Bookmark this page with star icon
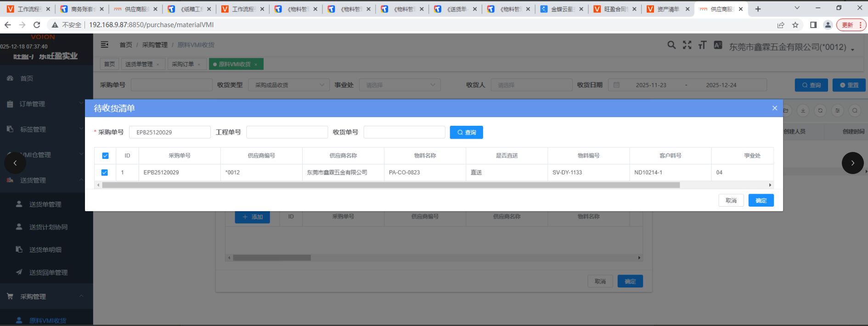Viewport: 868px width, 326px height. click(795, 25)
